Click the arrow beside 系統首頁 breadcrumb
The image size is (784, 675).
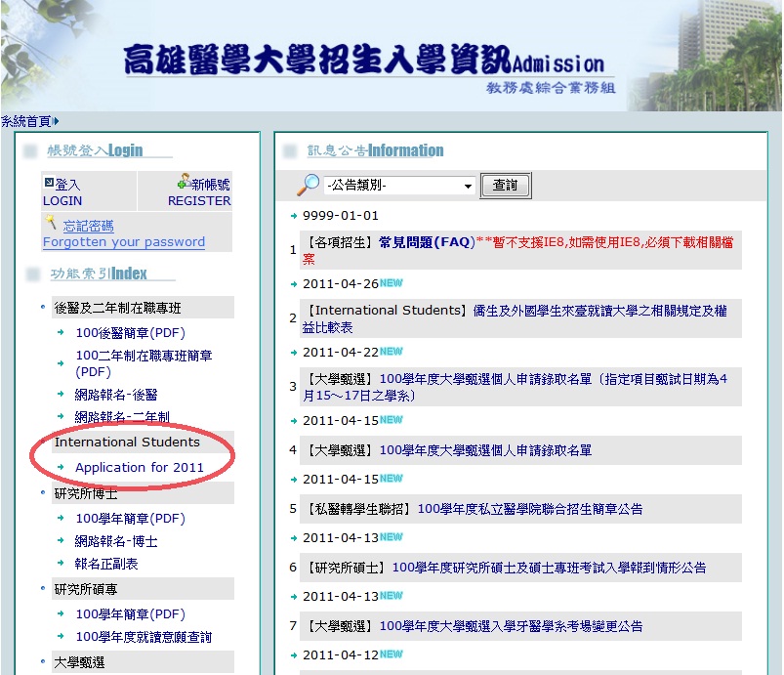click(x=57, y=121)
